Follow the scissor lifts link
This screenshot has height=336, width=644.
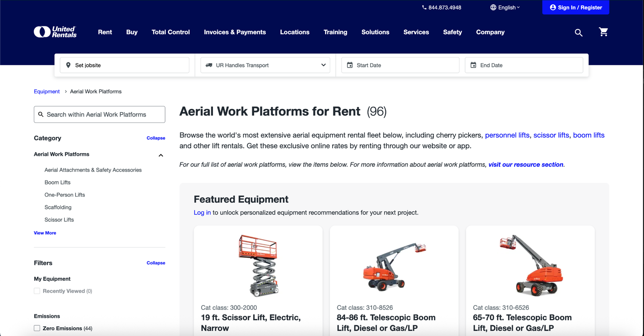[551, 135]
